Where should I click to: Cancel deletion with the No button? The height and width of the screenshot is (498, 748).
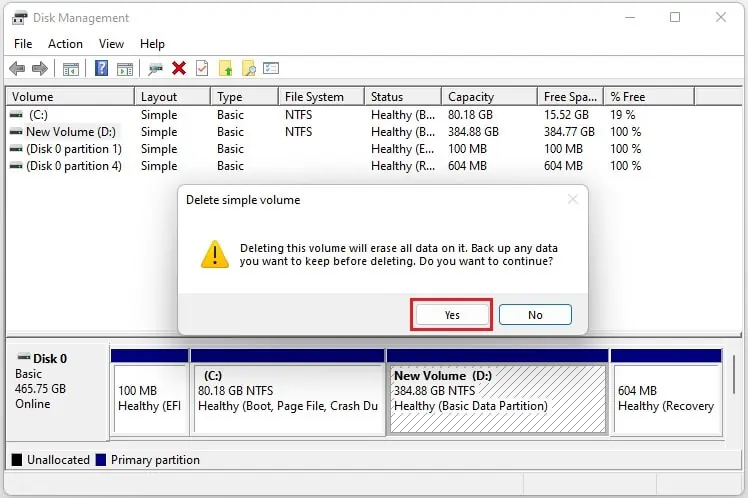535,314
